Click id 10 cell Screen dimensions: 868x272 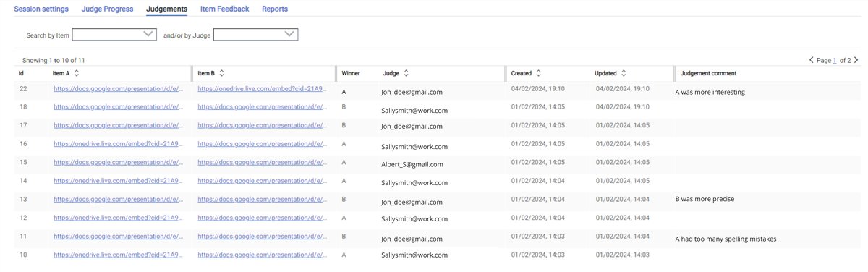pos(22,254)
